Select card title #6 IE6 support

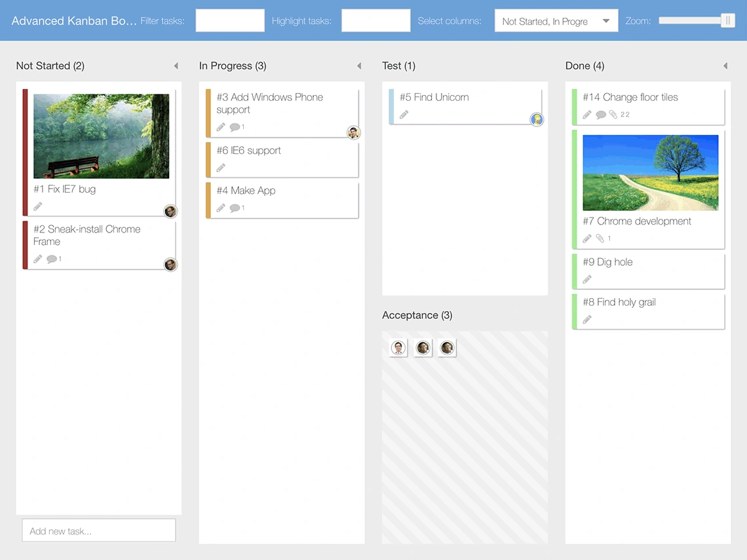(x=248, y=151)
